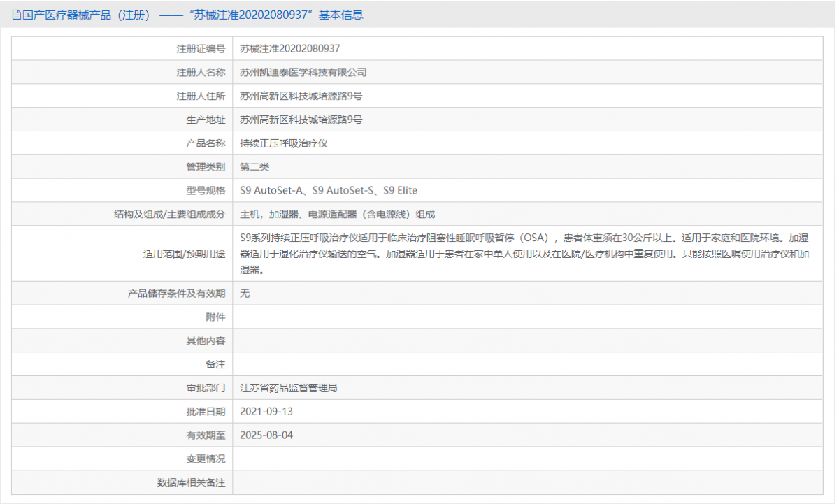Click the 数据库相关备注 label cell
839x504 pixels.
pos(122,482)
